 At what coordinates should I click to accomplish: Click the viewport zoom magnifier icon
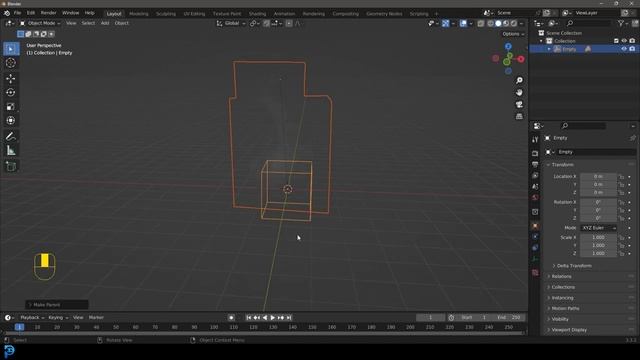pyautogui.click(x=519, y=80)
